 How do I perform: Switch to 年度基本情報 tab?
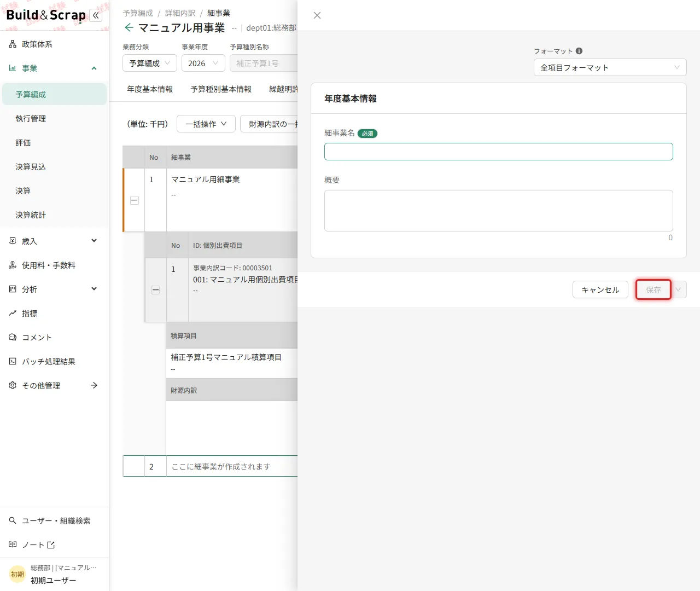click(x=150, y=89)
